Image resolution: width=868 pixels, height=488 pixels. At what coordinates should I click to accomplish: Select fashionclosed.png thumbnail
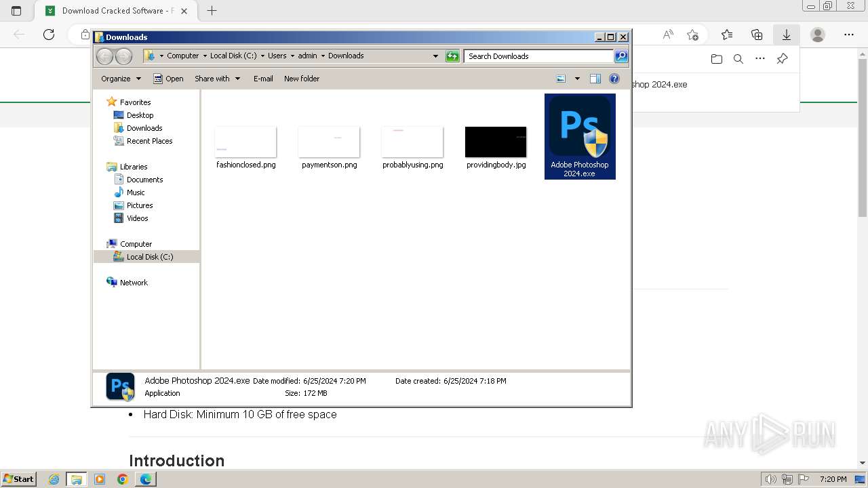pos(245,142)
